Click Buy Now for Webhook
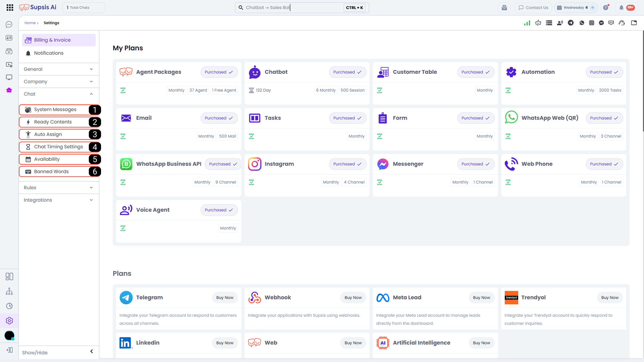 click(x=353, y=298)
